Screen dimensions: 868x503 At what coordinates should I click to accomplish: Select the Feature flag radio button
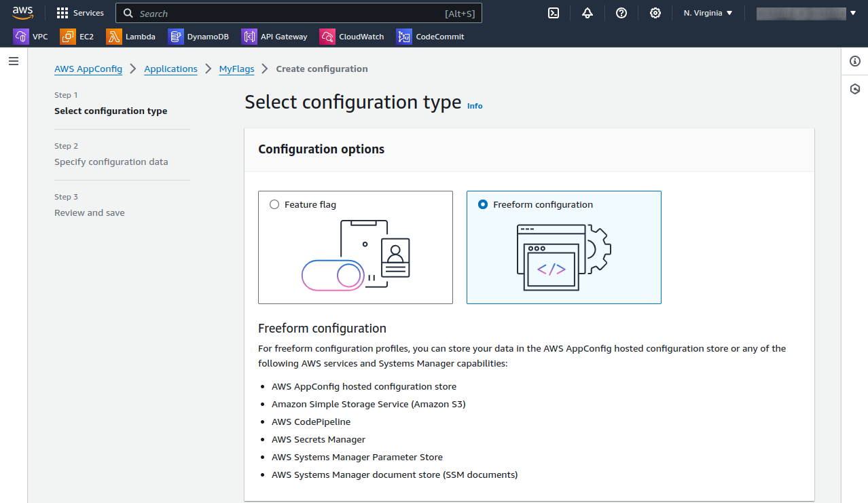tap(274, 204)
